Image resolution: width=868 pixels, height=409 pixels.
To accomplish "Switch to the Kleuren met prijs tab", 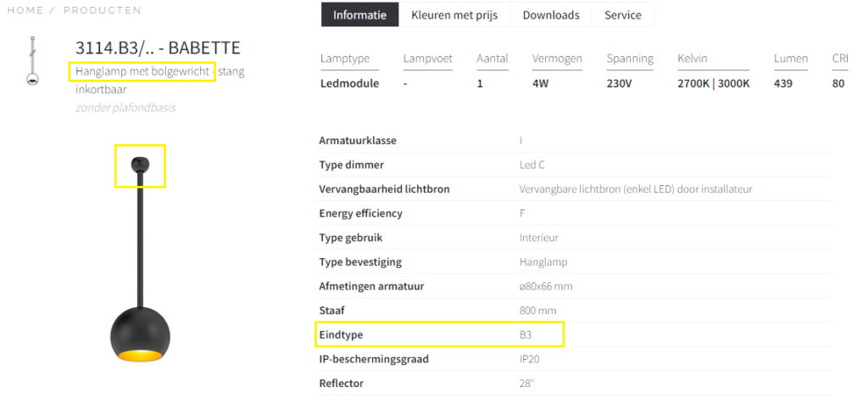I will (454, 15).
